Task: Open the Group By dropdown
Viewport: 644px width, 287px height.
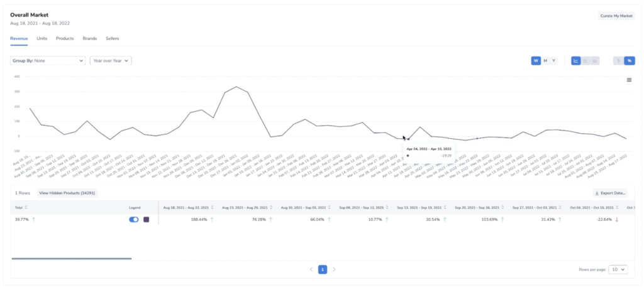Action: pyautogui.click(x=48, y=61)
